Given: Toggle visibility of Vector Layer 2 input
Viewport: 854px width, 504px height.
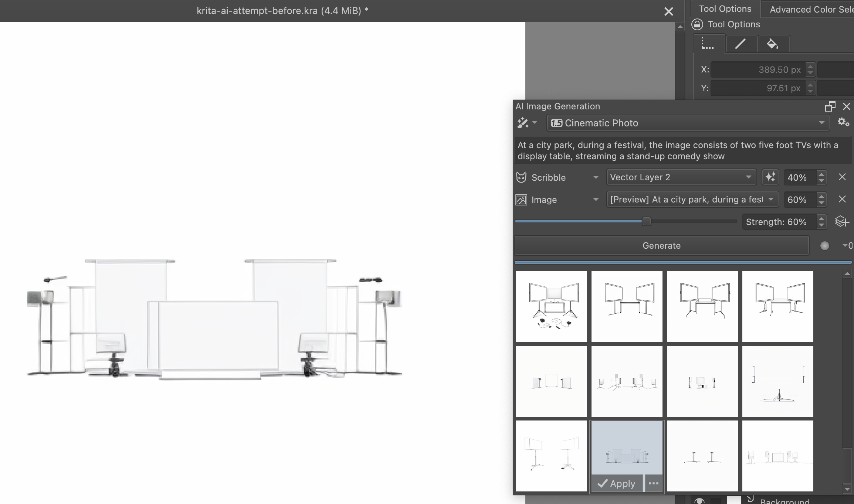Looking at the screenshot, I should [x=521, y=177].
